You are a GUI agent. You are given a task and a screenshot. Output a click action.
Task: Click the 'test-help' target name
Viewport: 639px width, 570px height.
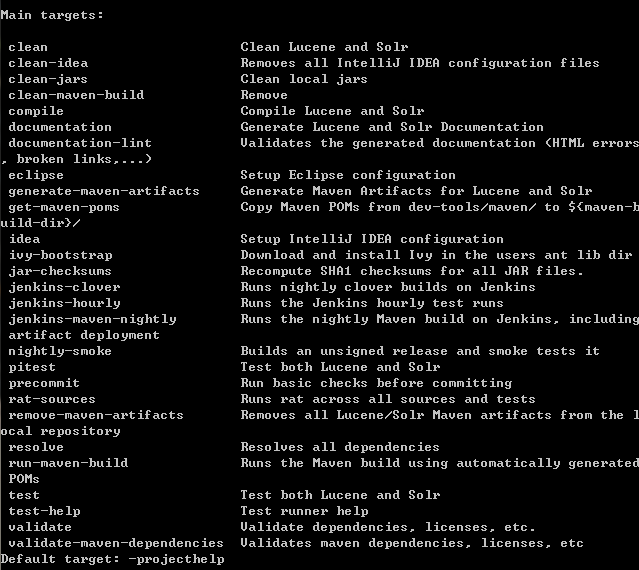[x=44, y=511]
